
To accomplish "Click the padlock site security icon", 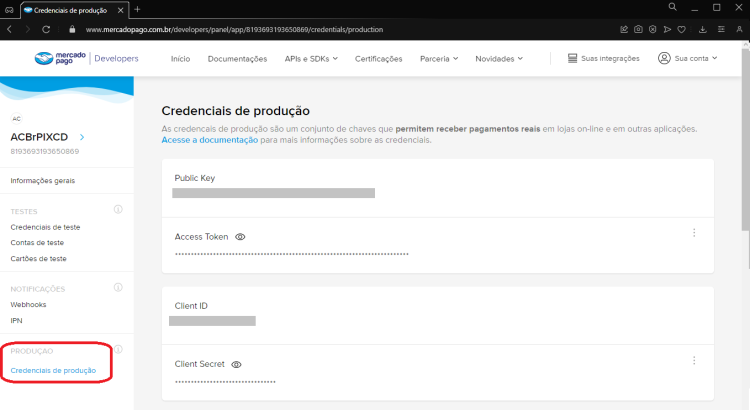I will [72, 29].
